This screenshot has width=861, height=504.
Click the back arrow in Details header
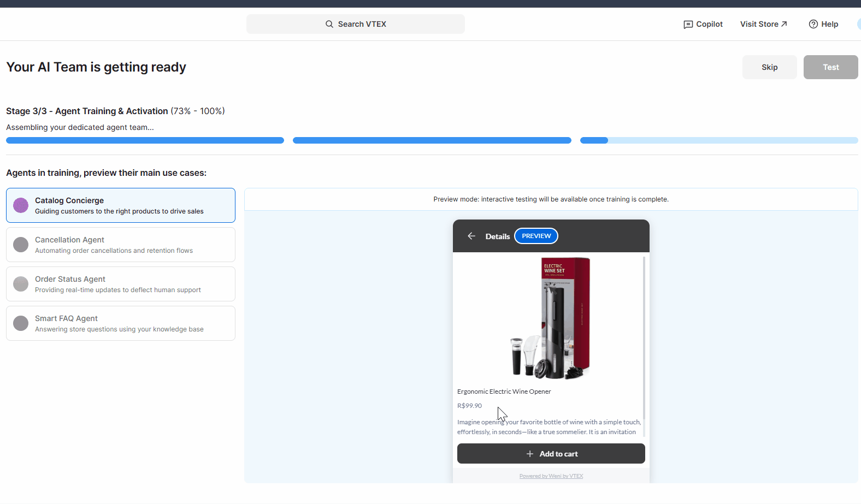(471, 236)
